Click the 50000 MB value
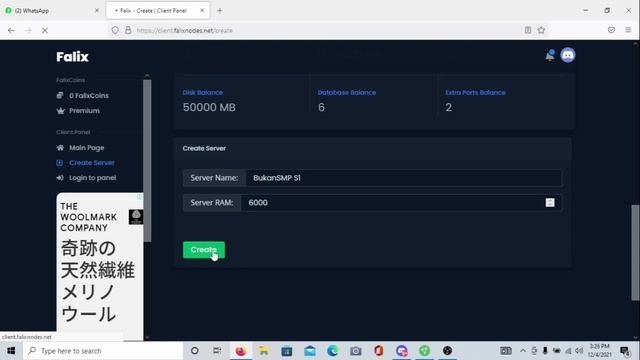Viewport: 640px width, 360px height. tap(209, 107)
